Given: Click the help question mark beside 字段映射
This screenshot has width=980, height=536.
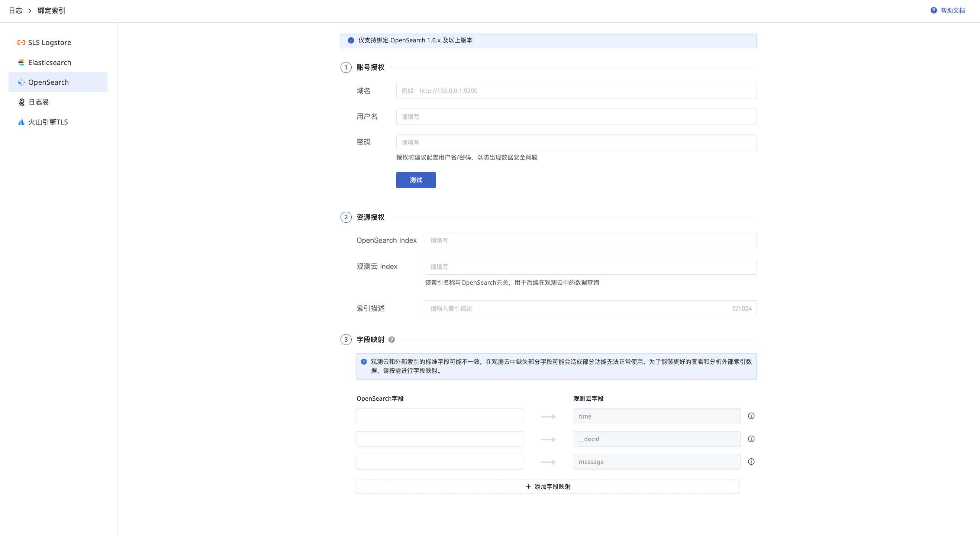Looking at the screenshot, I should pyautogui.click(x=391, y=339).
